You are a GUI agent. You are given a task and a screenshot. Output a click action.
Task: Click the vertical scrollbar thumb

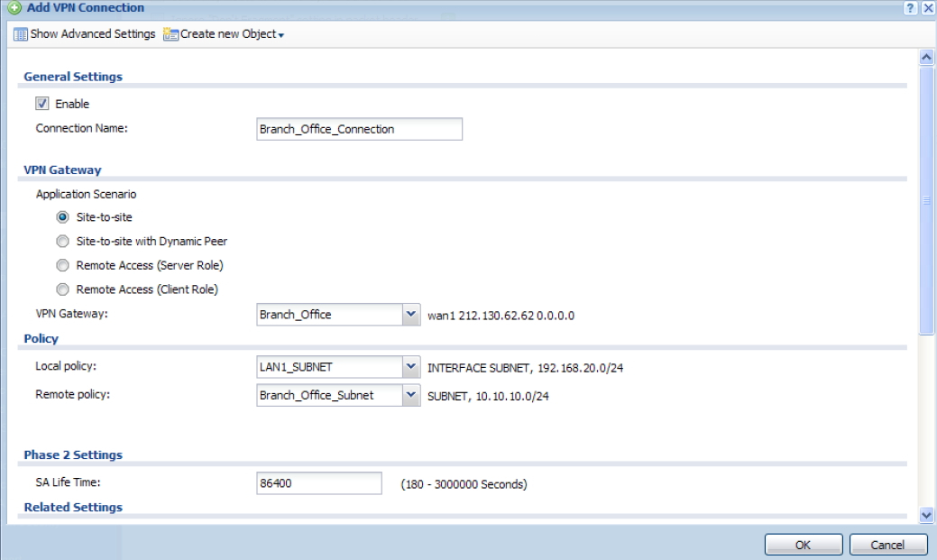(x=926, y=200)
